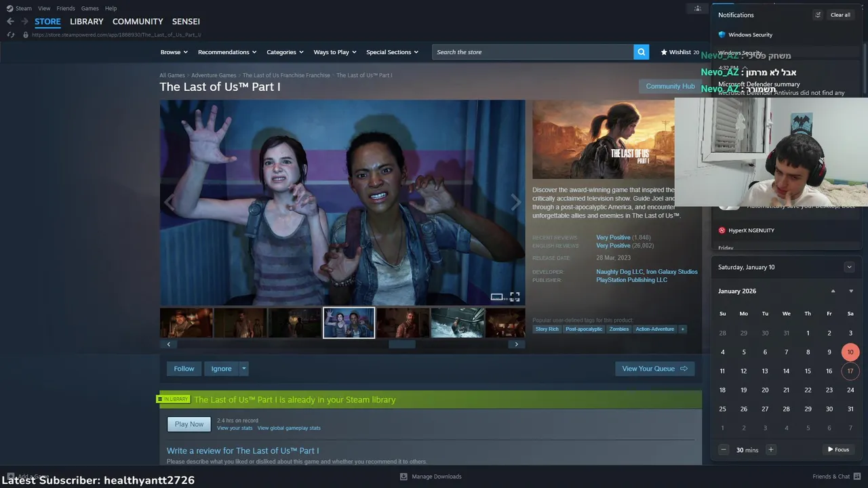Go back using the Steam back arrow

[10, 22]
